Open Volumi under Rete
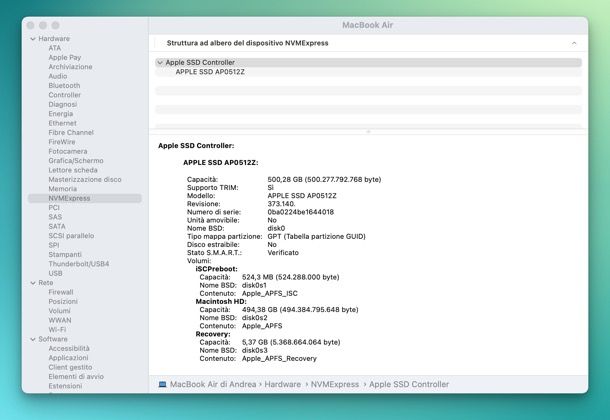The height and width of the screenshot is (420, 610). pyautogui.click(x=60, y=311)
